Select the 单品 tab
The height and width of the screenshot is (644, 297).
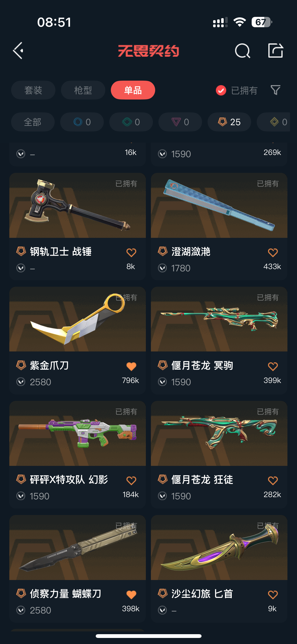(133, 90)
